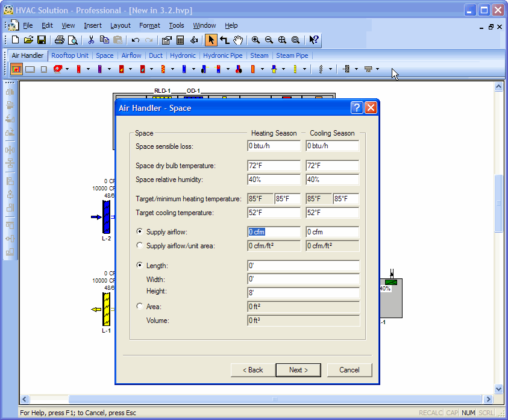Save the project using the floppy disk icon
Screen dimensions: 508x420
coord(42,40)
